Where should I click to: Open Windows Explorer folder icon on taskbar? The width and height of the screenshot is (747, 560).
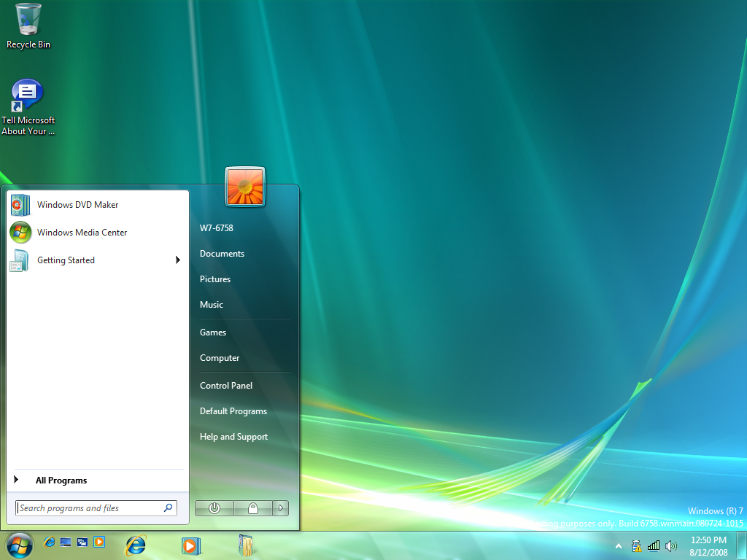[x=247, y=545]
